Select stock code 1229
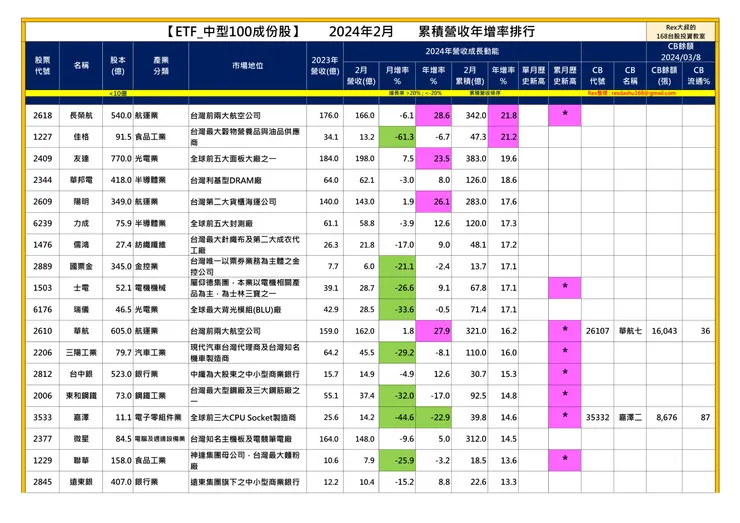Image resolution: width=740 pixels, height=523 pixels. [42, 461]
